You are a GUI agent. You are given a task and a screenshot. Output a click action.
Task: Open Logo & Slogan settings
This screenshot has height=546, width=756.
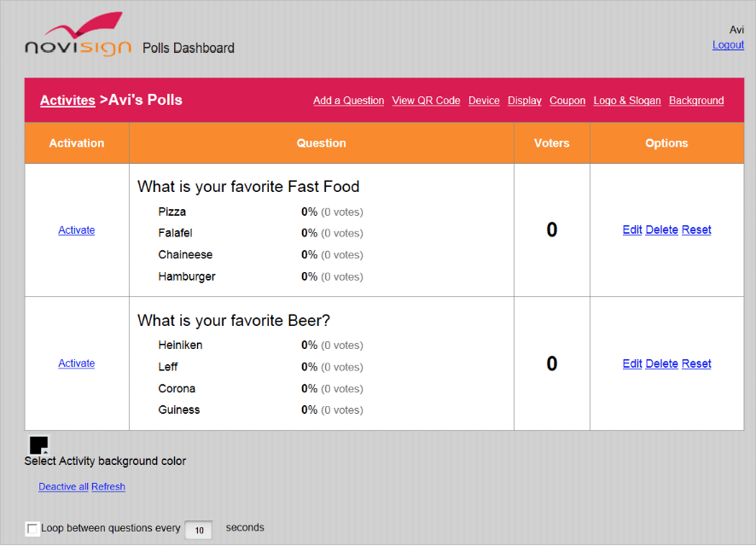point(626,101)
